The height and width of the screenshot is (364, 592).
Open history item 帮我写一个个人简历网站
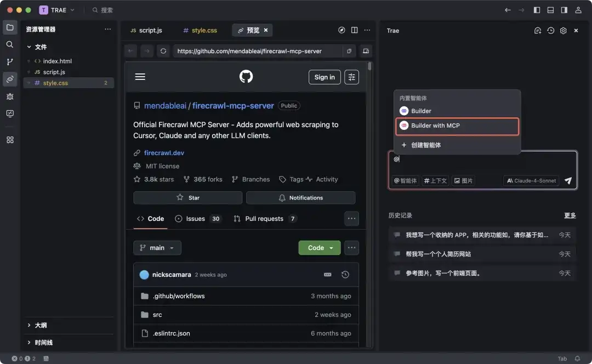point(482,254)
